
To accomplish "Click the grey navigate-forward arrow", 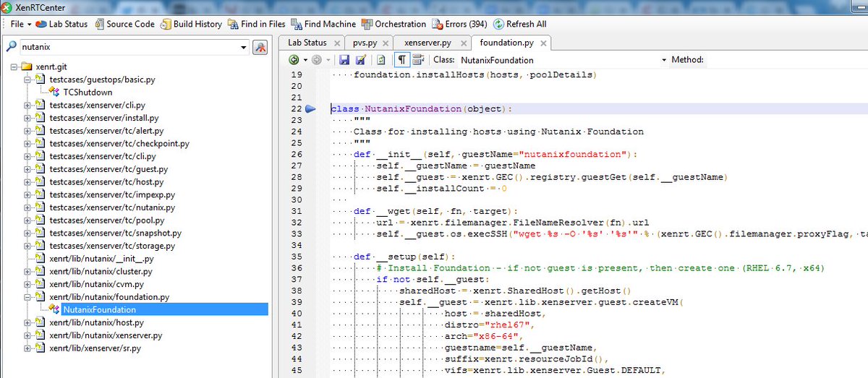I will point(317,60).
